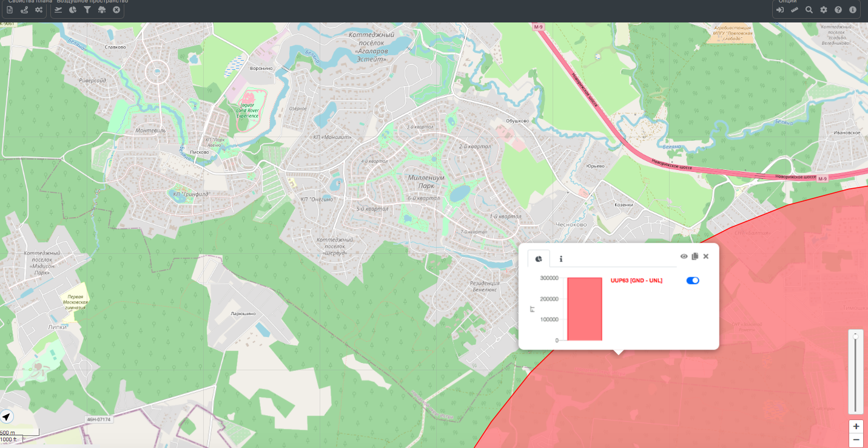Click the Славково map label
The image size is (868, 448).
point(115,46)
